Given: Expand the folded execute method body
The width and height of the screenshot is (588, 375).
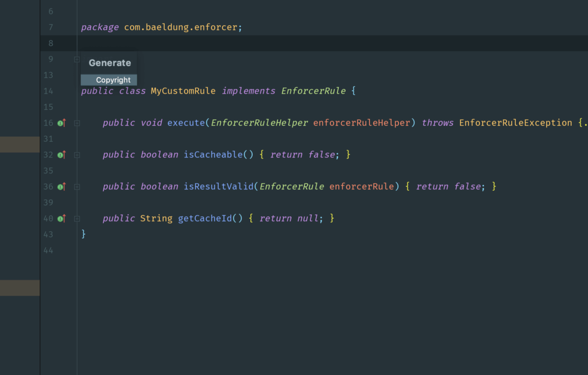Looking at the screenshot, I should pos(76,122).
